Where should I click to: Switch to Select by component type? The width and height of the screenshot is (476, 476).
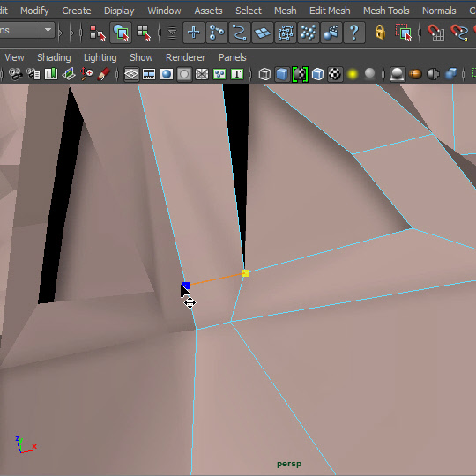coord(144,33)
